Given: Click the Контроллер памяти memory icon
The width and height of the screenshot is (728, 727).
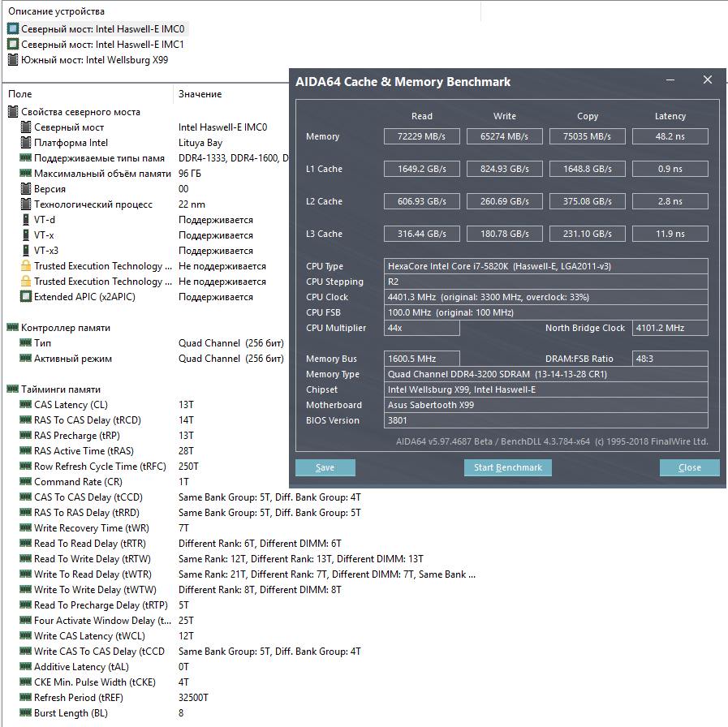Looking at the screenshot, I should 13,327.
